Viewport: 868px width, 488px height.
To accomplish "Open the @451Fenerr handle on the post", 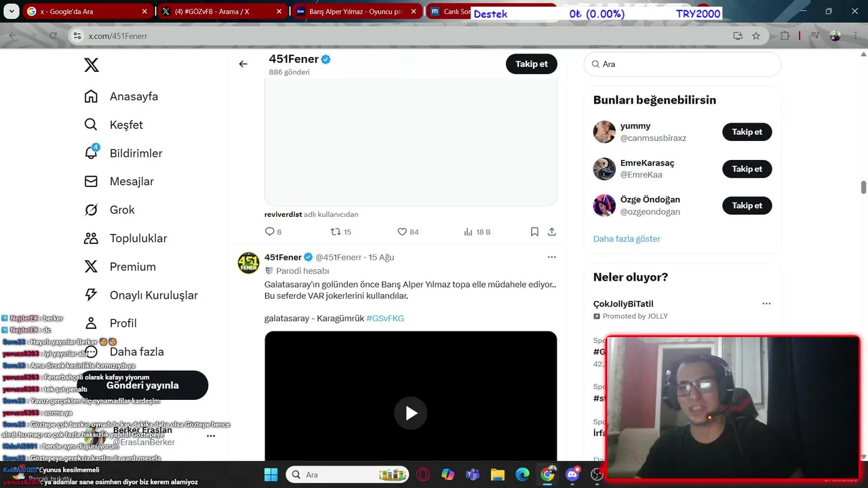I will coord(338,257).
